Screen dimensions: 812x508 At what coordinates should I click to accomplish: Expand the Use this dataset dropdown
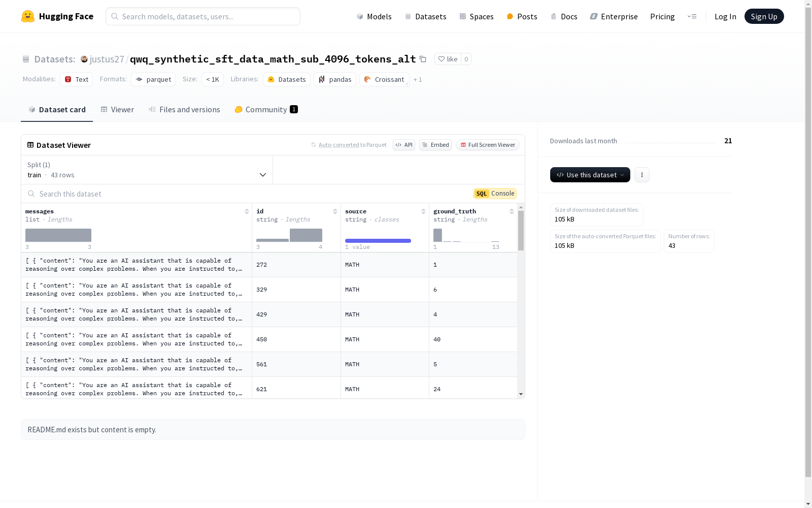pyautogui.click(x=590, y=175)
